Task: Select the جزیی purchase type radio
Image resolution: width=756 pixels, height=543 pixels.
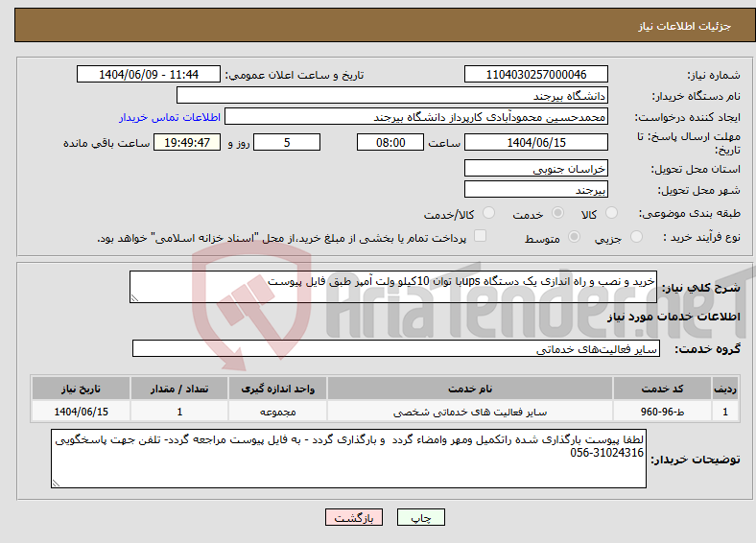Action: coord(636,236)
